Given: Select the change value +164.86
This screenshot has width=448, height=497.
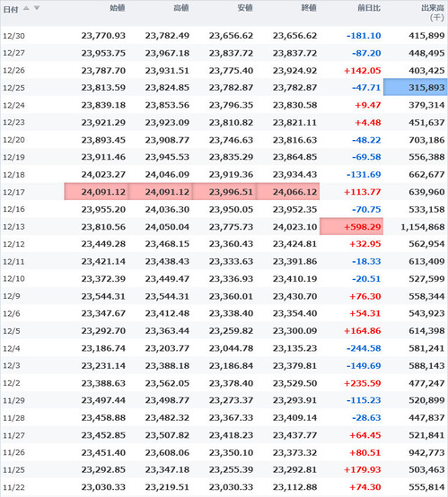Looking at the screenshot, I should (363, 331).
